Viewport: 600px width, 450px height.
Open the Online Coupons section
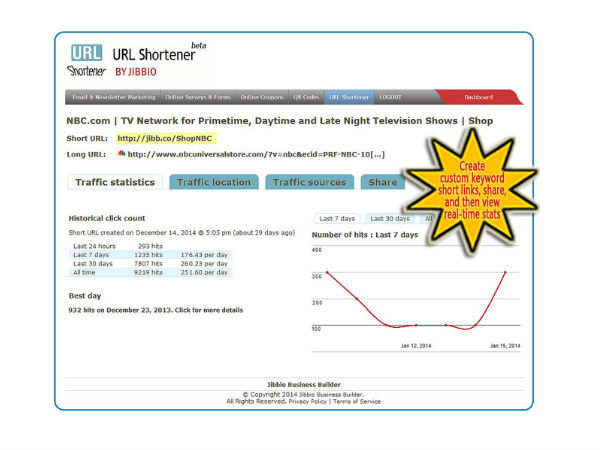(x=262, y=97)
